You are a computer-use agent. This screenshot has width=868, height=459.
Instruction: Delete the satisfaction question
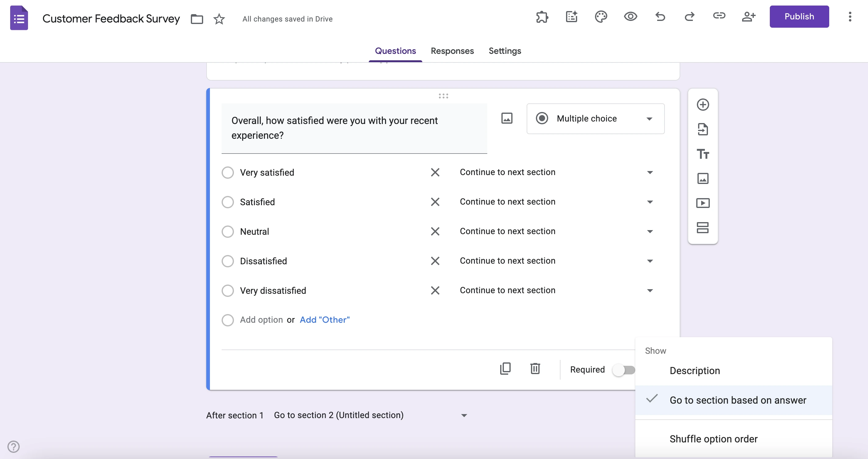(535, 369)
